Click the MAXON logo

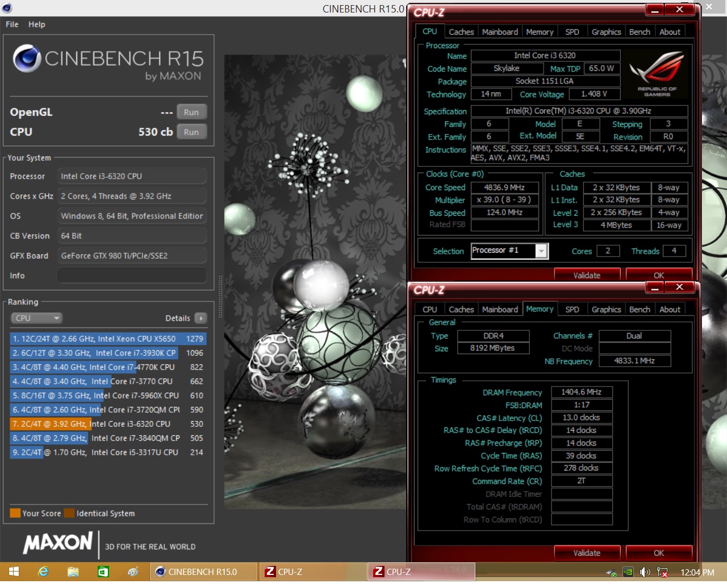pos(57,543)
